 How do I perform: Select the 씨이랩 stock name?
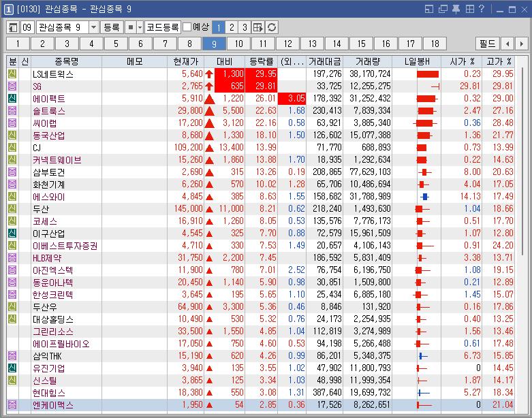[x=45, y=123]
